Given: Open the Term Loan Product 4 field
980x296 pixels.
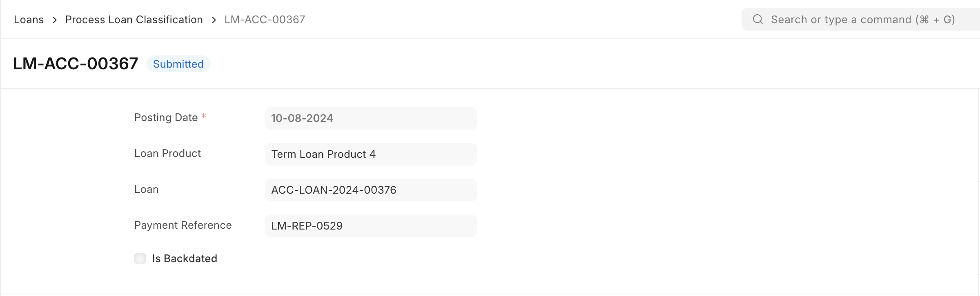Looking at the screenshot, I should 371,154.
